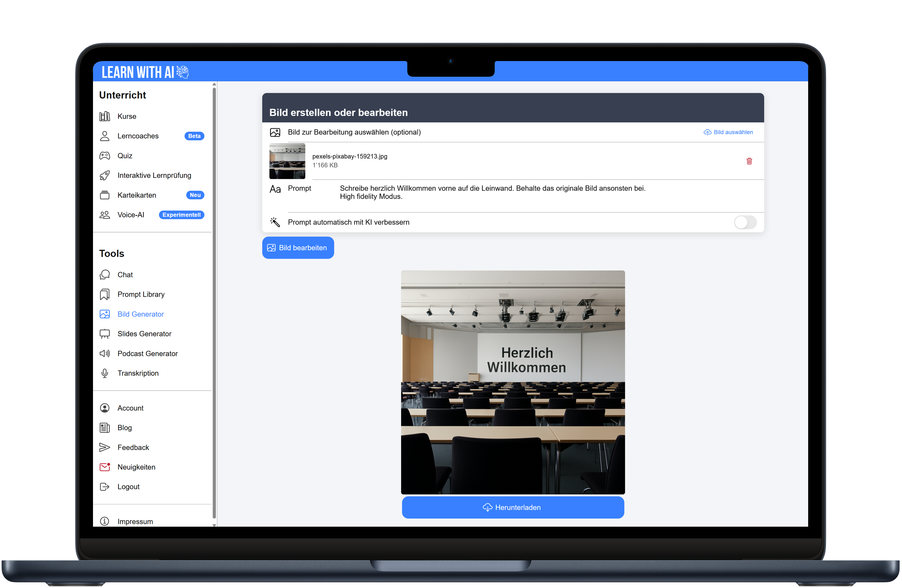Click the Kurse books icon

[104, 116]
